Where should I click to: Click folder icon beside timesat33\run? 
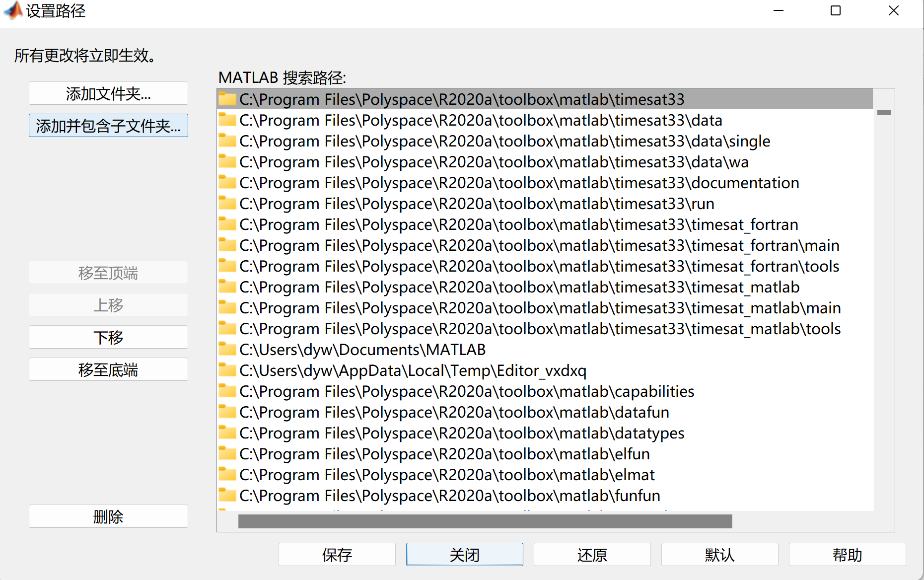pyautogui.click(x=227, y=203)
